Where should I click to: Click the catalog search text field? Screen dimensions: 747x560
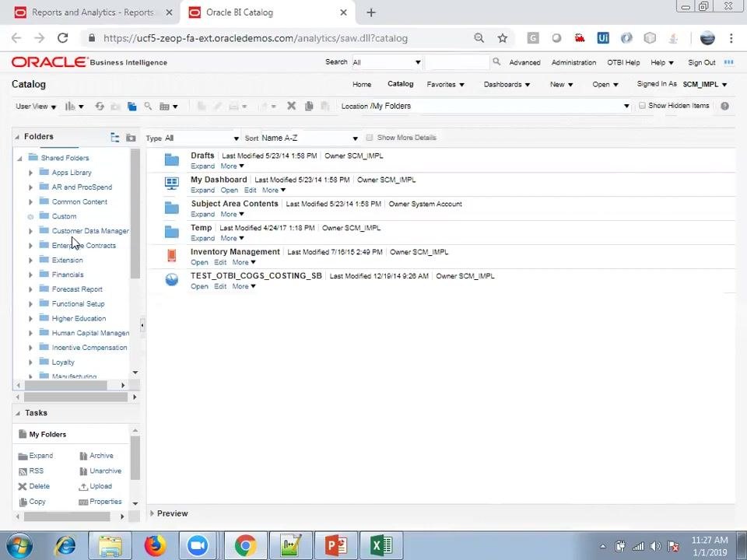(x=457, y=62)
